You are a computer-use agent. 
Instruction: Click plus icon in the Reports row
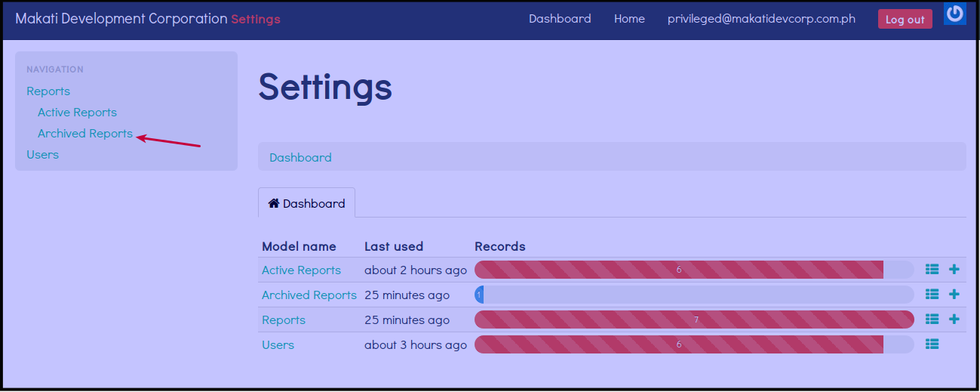[954, 319]
